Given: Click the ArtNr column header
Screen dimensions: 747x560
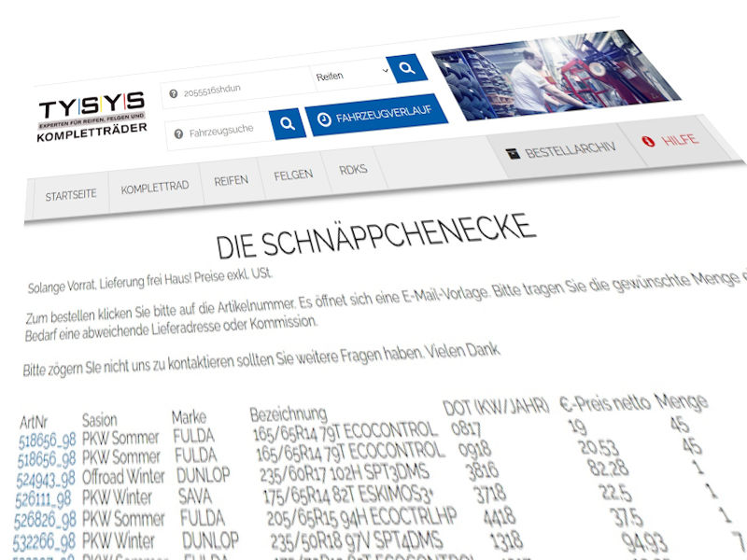Looking at the screenshot, I should pyautogui.click(x=34, y=422).
